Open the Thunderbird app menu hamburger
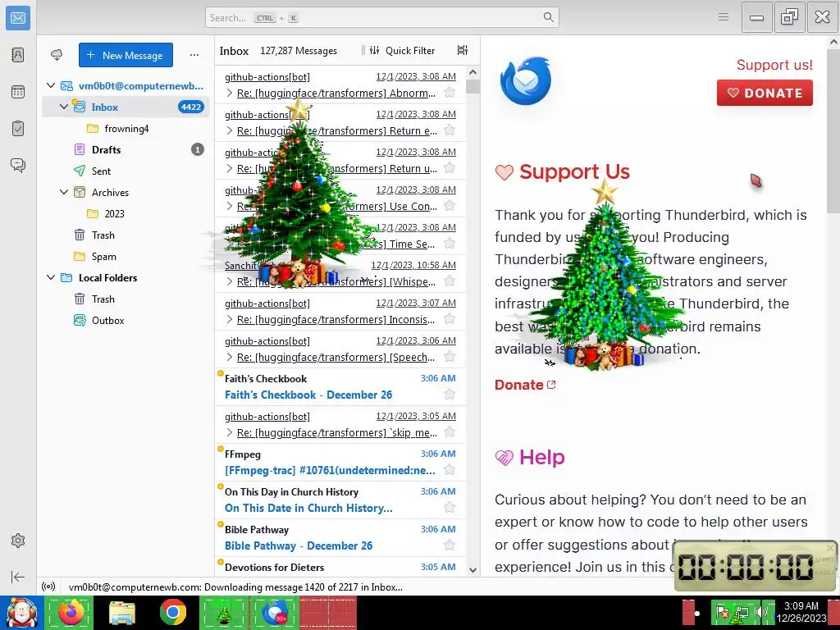Viewport: 840px width, 630px height. (724, 17)
